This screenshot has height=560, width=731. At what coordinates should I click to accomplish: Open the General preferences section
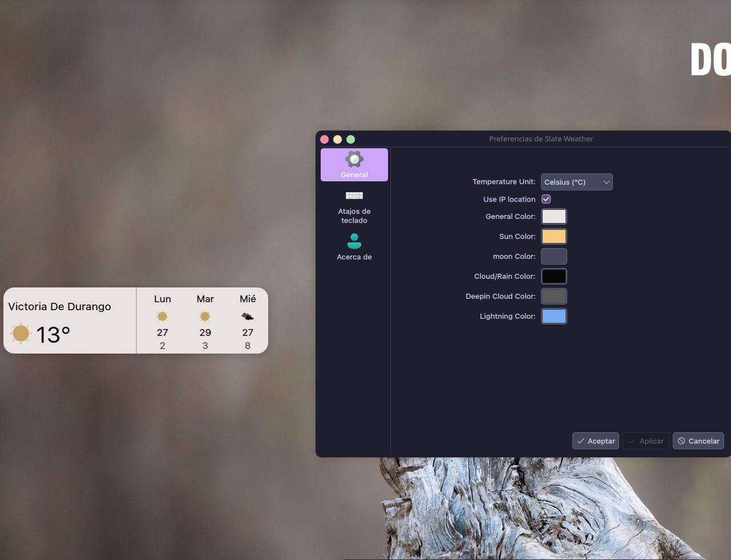354,165
